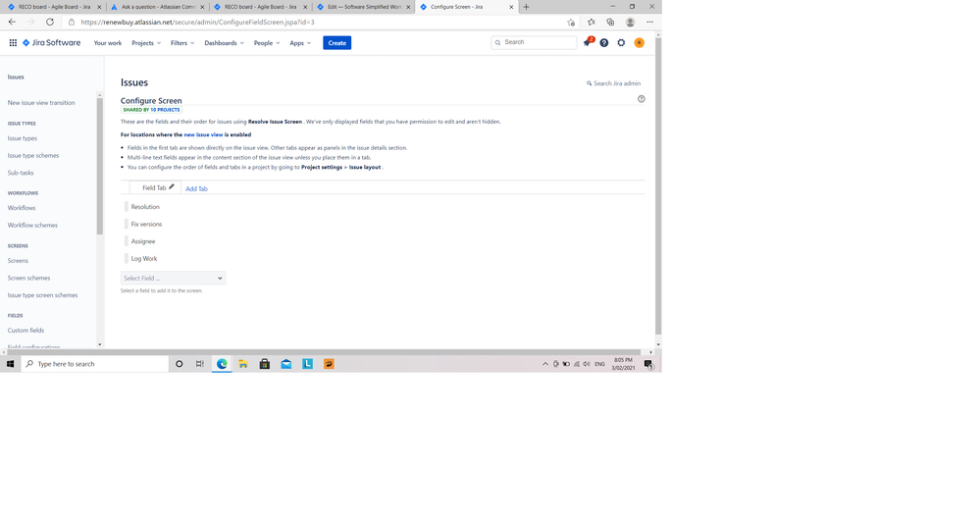Open the user profile avatar

[x=639, y=43]
